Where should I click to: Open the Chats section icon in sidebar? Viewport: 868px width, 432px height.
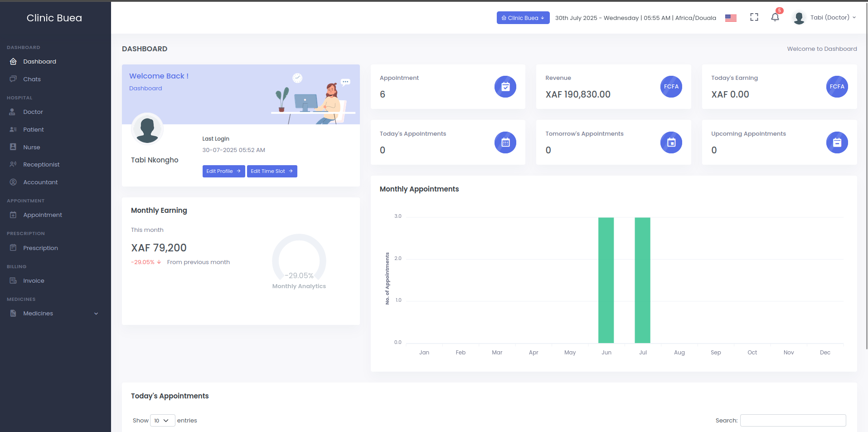[14, 79]
